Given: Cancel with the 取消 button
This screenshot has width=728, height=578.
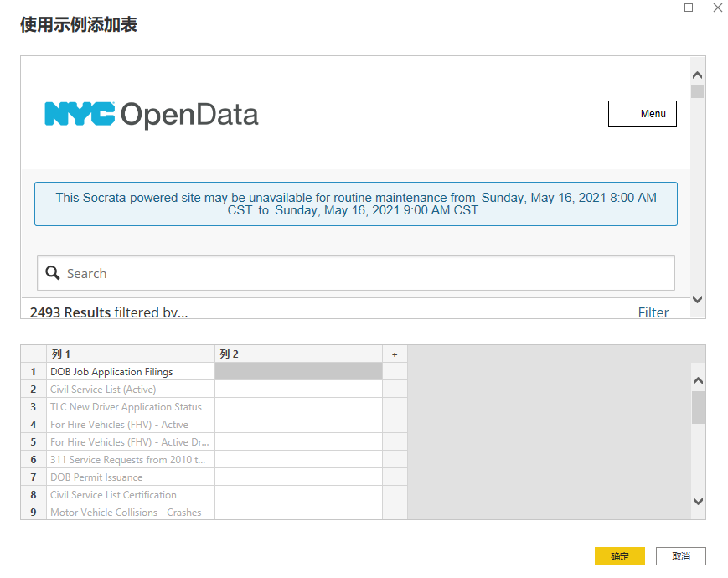Looking at the screenshot, I should [680, 556].
